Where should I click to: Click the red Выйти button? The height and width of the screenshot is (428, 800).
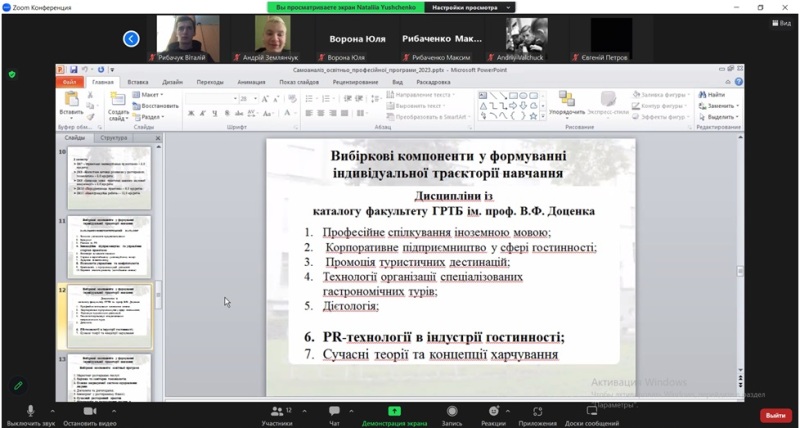[774, 414]
